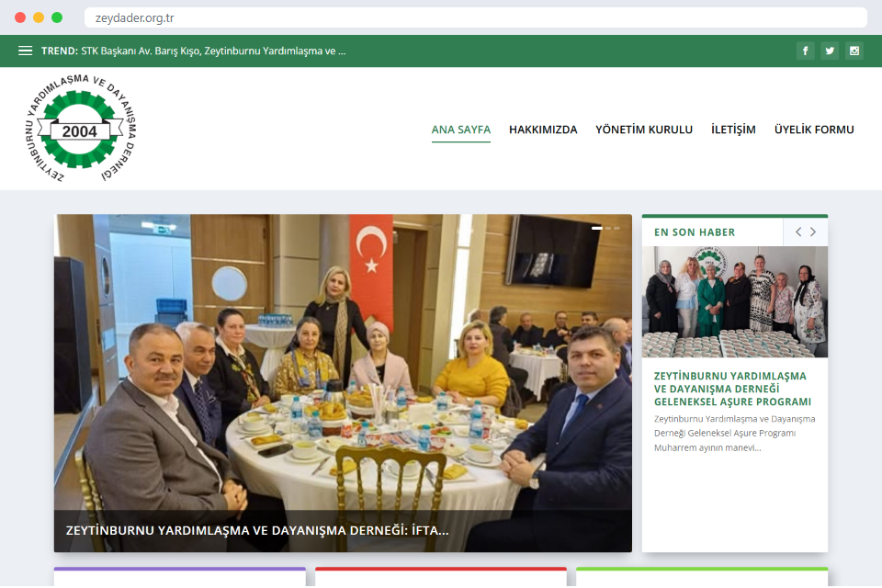This screenshot has width=882, height=588.
Task: Click the TREND label in top bar
Action: point(59,51)
